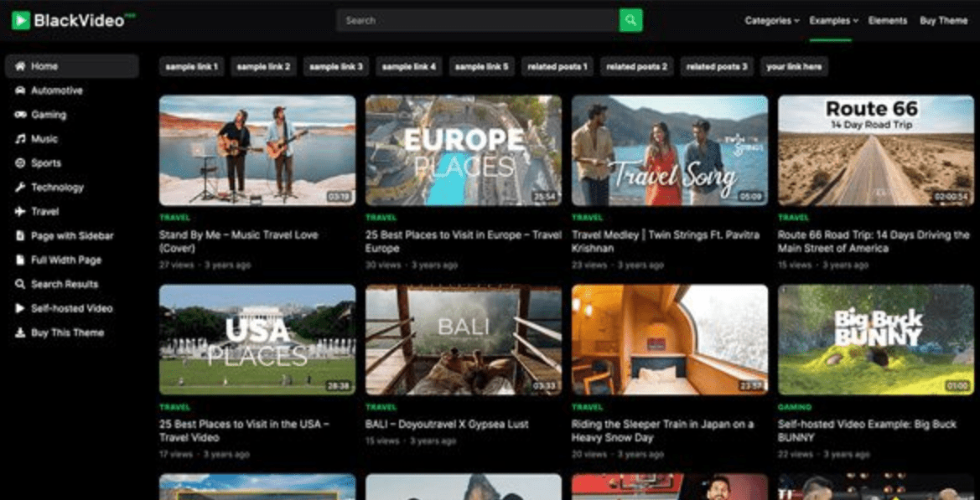Viewport: 980px width, 500px height.
Task: Play the Big Buck Bunny video thumbnail
Action: pos(875,339)
